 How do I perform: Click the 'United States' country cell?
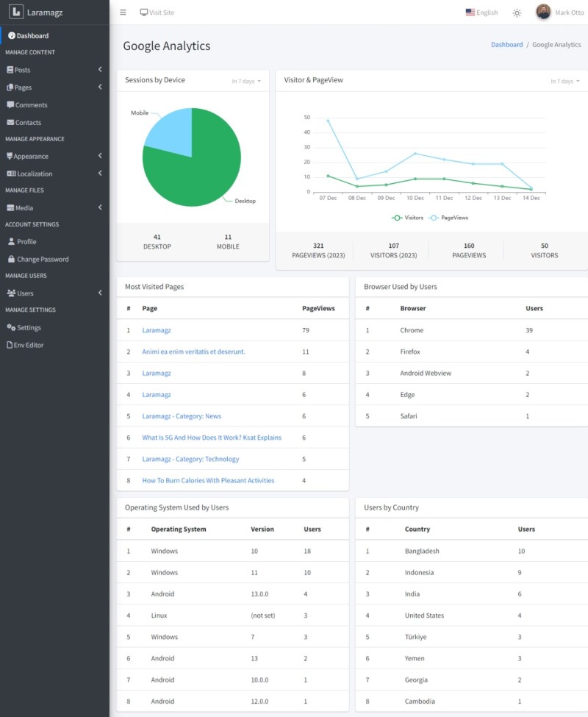pos(424,616)
